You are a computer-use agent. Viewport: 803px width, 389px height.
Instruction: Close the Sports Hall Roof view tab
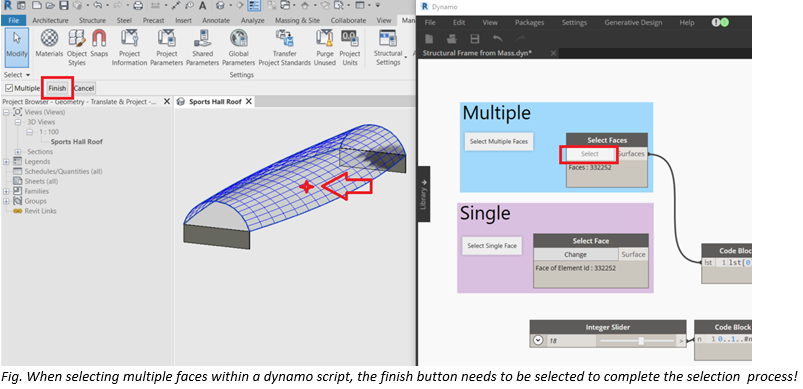coord(248,102)
